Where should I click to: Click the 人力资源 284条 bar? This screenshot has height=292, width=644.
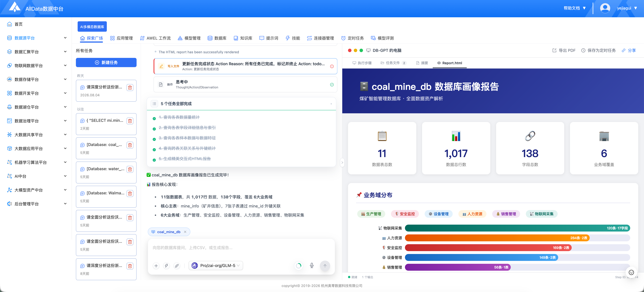pos(497,238)
